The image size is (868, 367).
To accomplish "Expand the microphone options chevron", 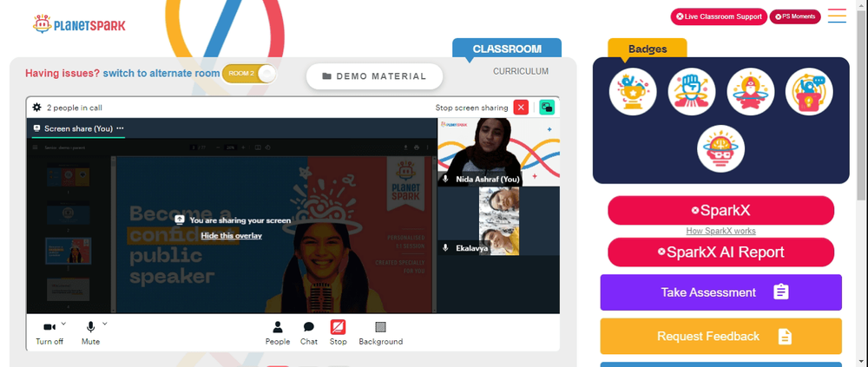I will pyautogui.click(x=105, y=324).
